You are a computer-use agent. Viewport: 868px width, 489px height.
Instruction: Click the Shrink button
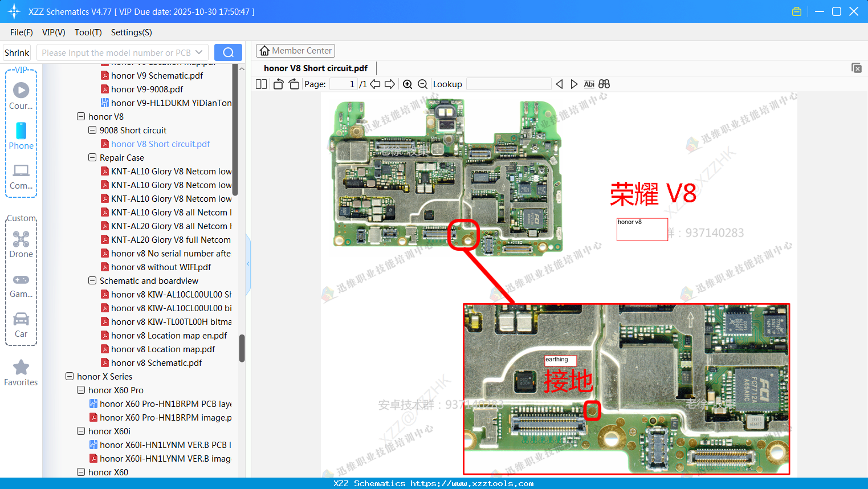point(17,52)
